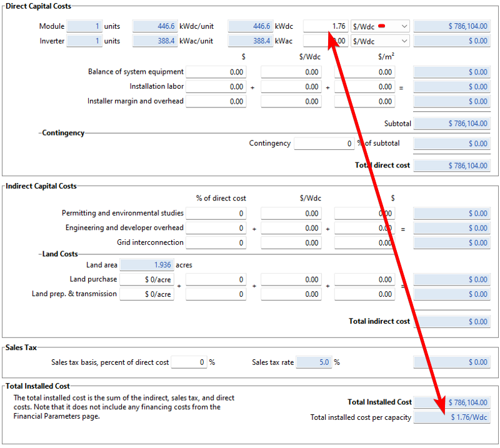Click the Total Installed Cost value box
This screenshot has height=448, width=500.
coord(451,402)
